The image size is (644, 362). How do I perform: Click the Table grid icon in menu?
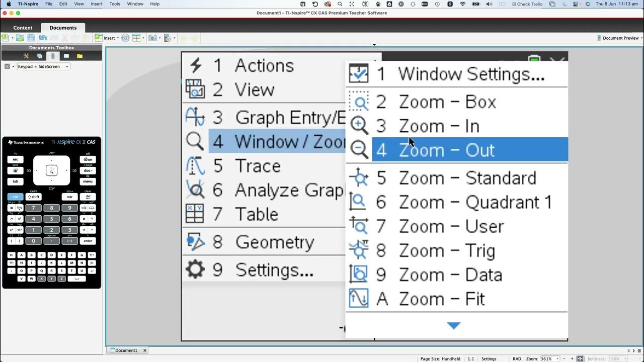tap(195, 214)
